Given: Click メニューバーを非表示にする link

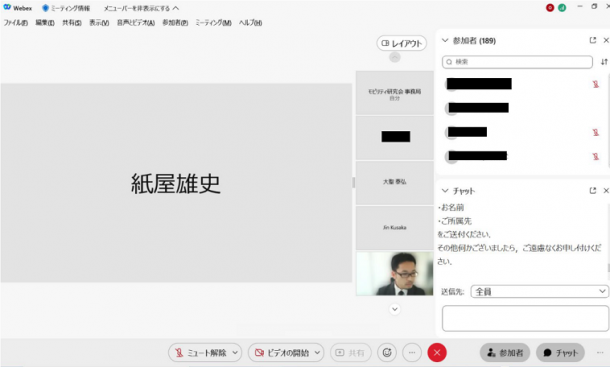Looking at the screenshot, I should pyautogui.click(x=141, y=8).
